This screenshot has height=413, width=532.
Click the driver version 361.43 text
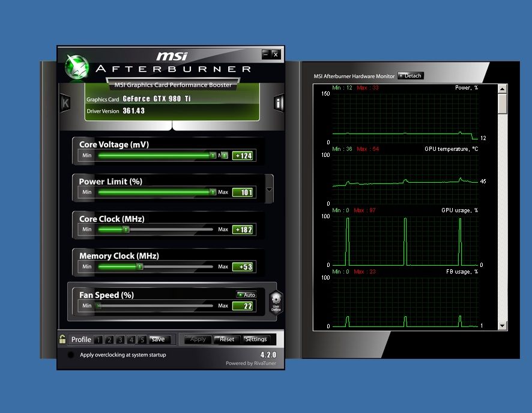point(134,111)
